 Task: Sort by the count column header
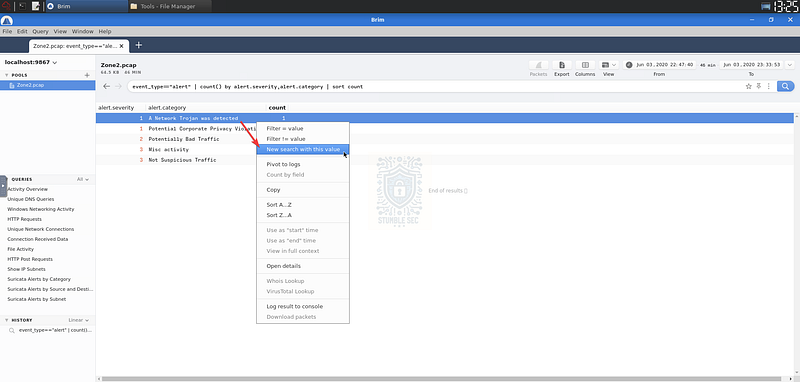click(277, 108)
